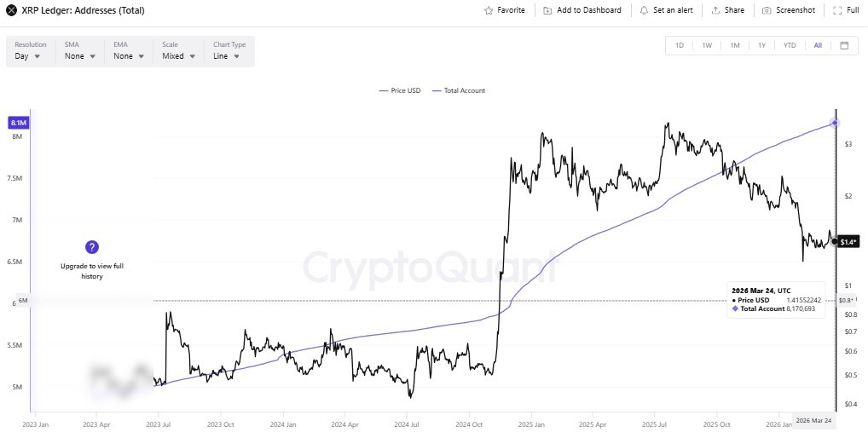
Task: Toggle Price USD series in legend
Action: [400, 90]
